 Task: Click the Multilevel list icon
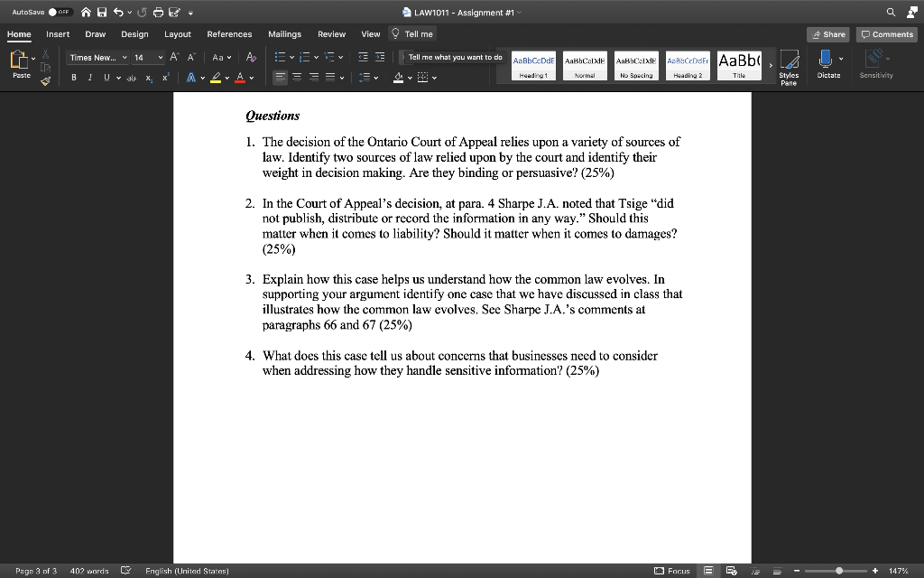329,57
